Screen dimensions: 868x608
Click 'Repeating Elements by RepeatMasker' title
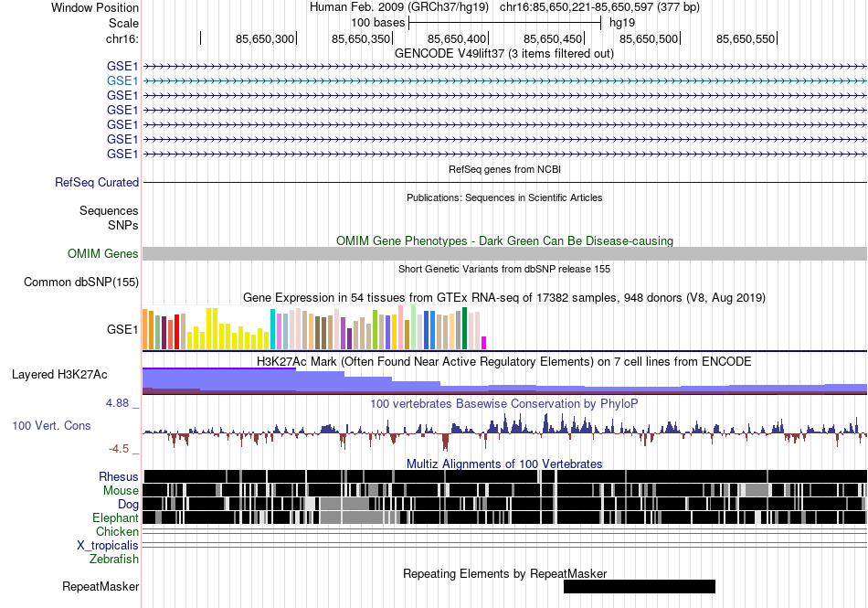tap(504, 573)
